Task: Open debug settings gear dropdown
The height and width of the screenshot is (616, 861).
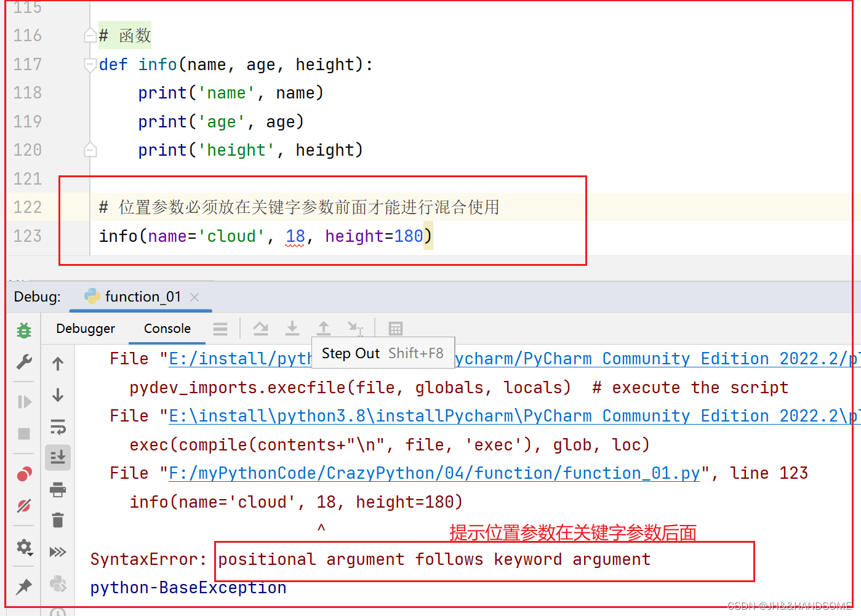Action: (x=25, y=546)
